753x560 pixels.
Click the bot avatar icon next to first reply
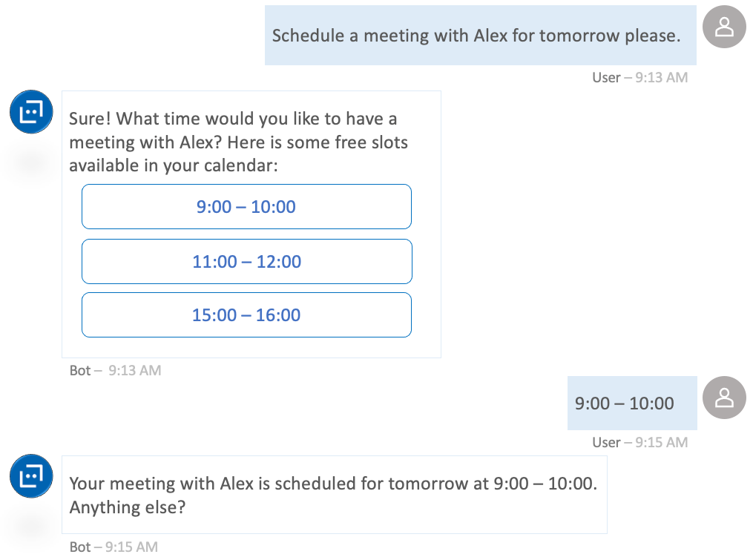point(30,111)
